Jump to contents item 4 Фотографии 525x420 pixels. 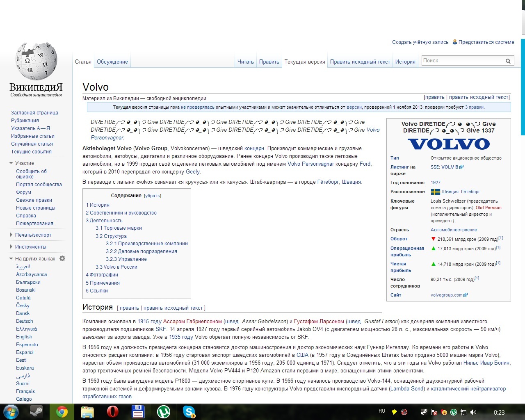[x=102, y=275]
